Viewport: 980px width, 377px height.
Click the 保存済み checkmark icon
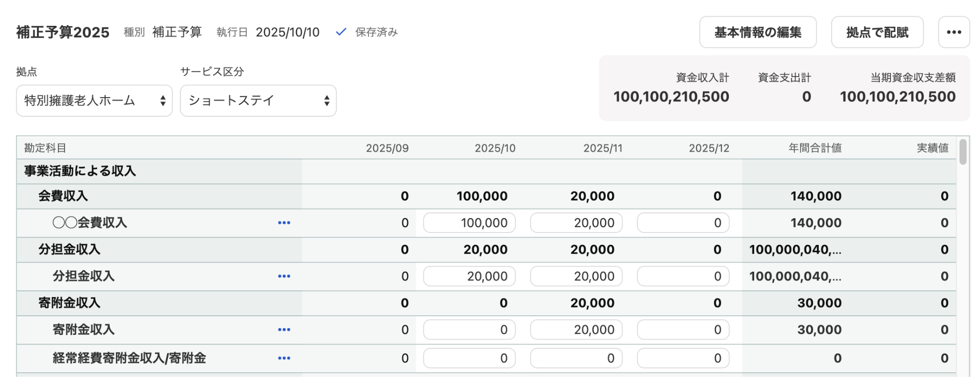tap(341, 32)
